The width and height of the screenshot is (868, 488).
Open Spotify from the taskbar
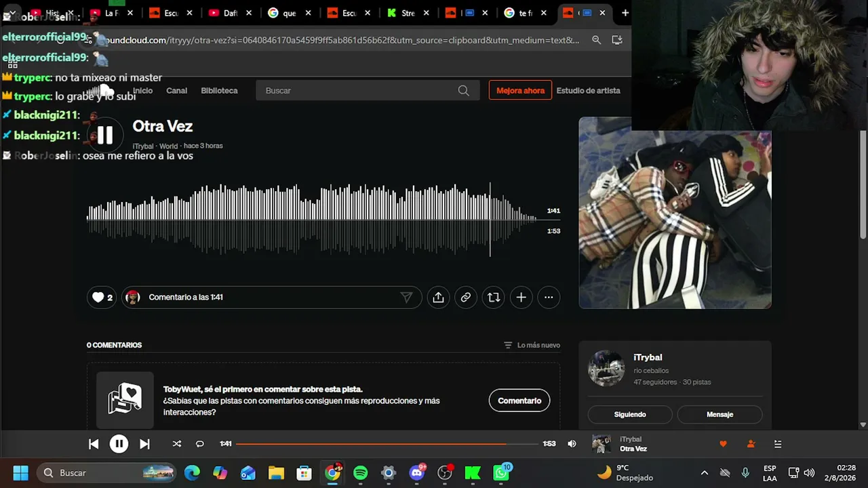point(360,472)
